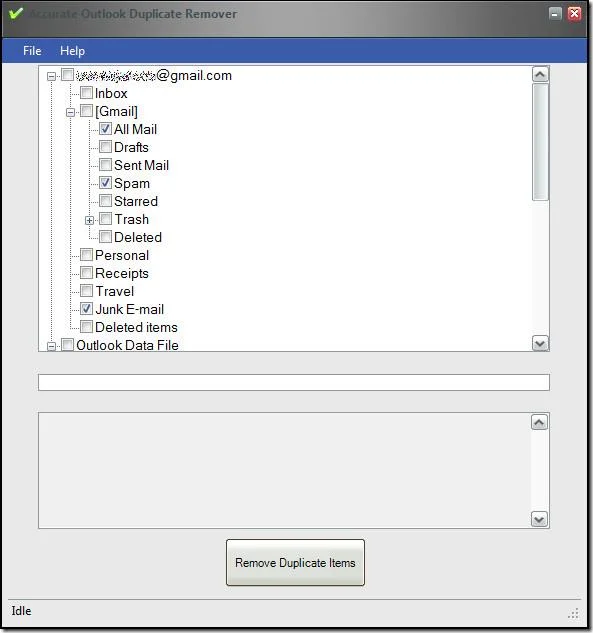This screenshot has width=593, height=633.
Task: Tick the Sent Mail checkbox
Action: (x=105, y=165)
